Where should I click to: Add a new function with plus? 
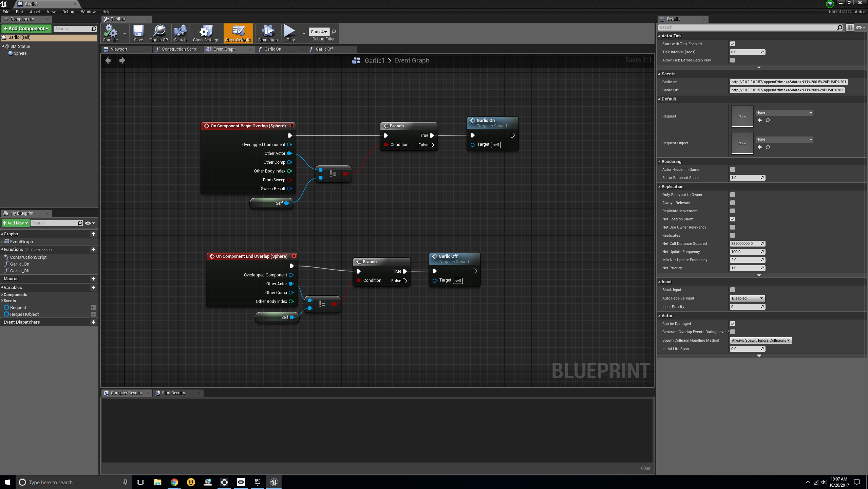pos(93,249)
